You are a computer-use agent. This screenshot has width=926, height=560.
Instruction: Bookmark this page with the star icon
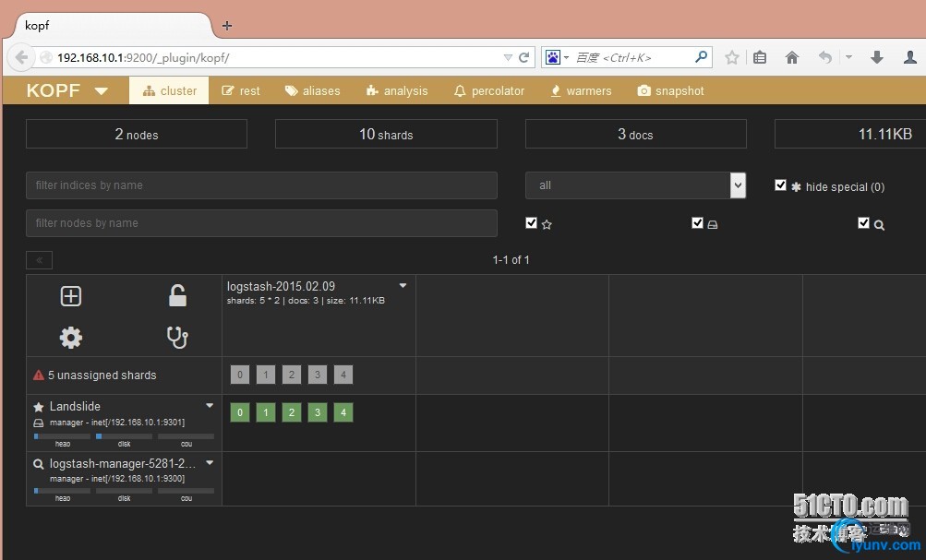[732, 57]
